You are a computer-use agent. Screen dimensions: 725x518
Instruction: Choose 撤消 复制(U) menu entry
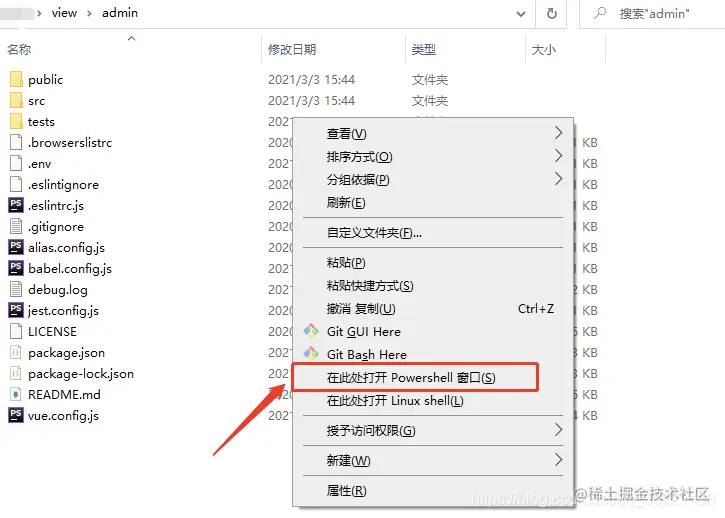coord(433,308)
